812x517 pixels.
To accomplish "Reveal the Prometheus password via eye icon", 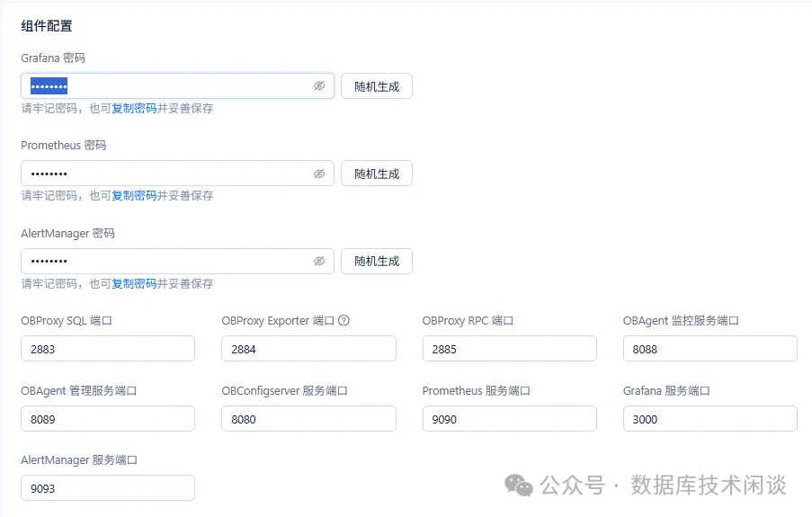I will click(x=319, y=174).
